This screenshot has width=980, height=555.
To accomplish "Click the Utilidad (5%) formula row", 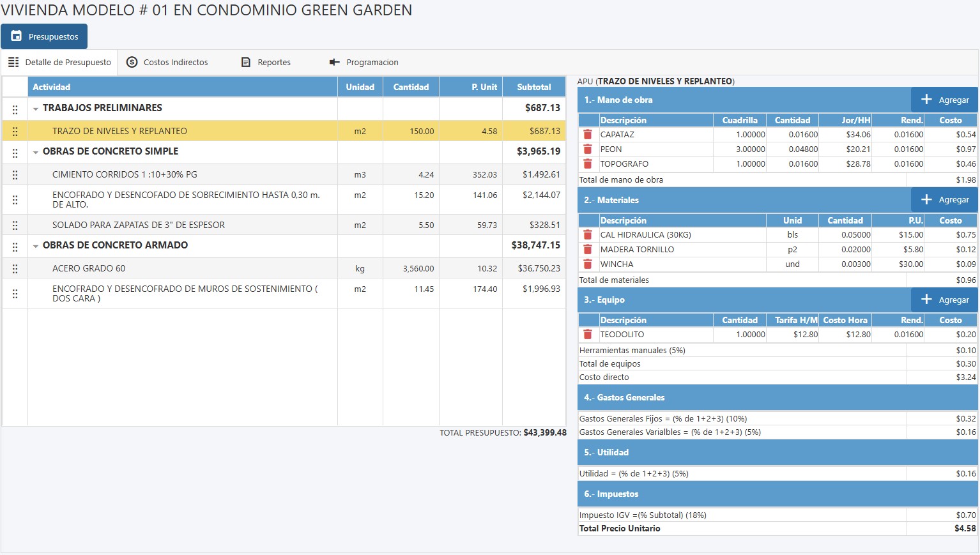I will coord(777,474).
